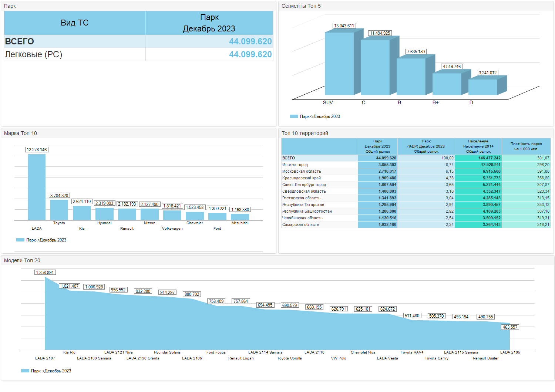
Task: Click the Парк Декабрь 2023 header in the Парк table
Action: pos(209,23)
